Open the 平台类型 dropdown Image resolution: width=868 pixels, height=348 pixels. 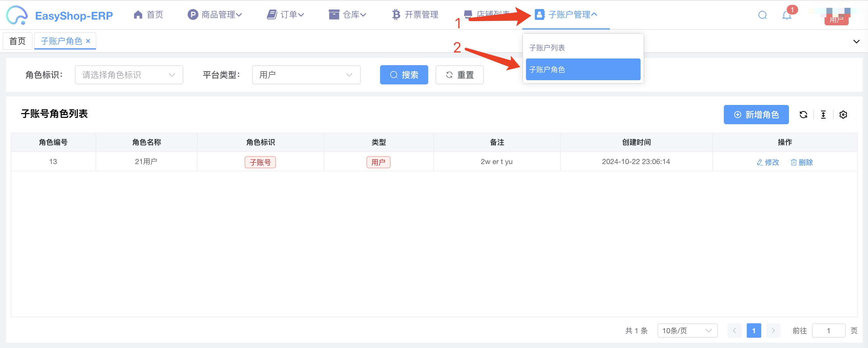pos(306,75)
